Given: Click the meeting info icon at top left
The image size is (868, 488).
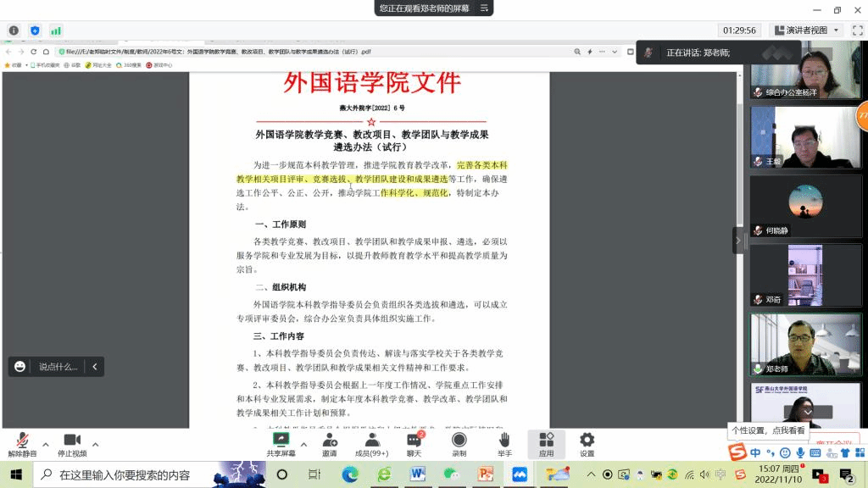Looking at the screenshot, I should (14, 30).
